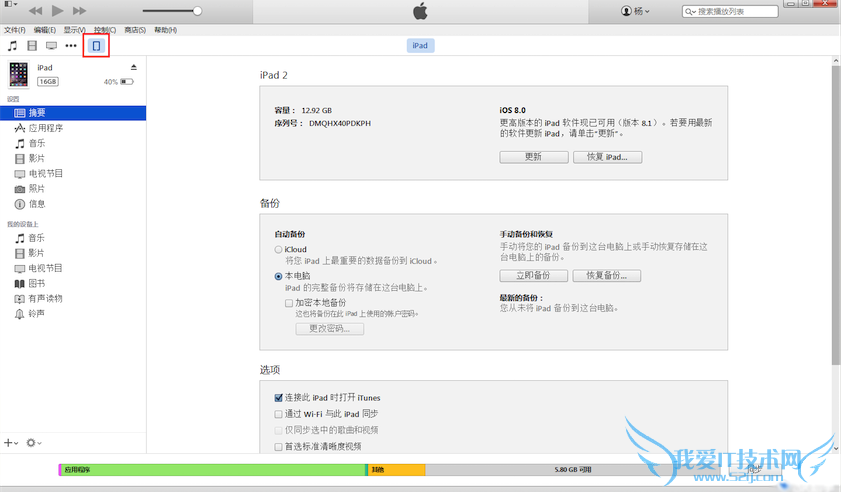Click the search playlist field
This screenshot has height=492, width=841.
click(730, 11)
